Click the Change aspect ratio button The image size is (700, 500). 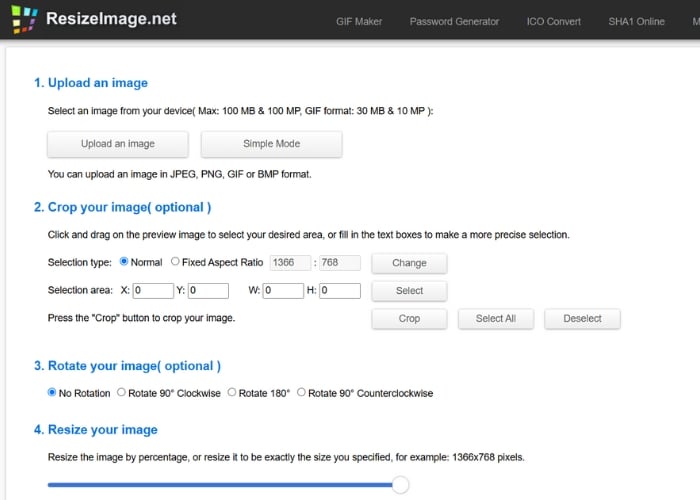(409, 263)
